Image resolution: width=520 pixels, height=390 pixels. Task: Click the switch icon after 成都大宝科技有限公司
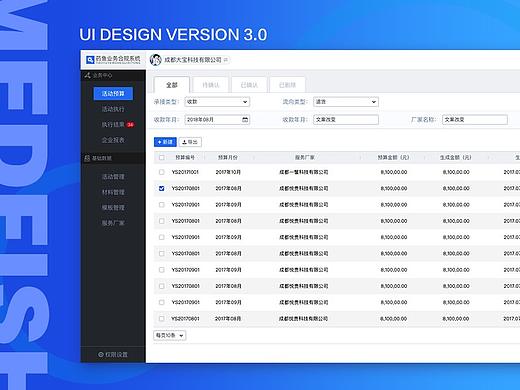pyautogui.click(x=226, y=60)
